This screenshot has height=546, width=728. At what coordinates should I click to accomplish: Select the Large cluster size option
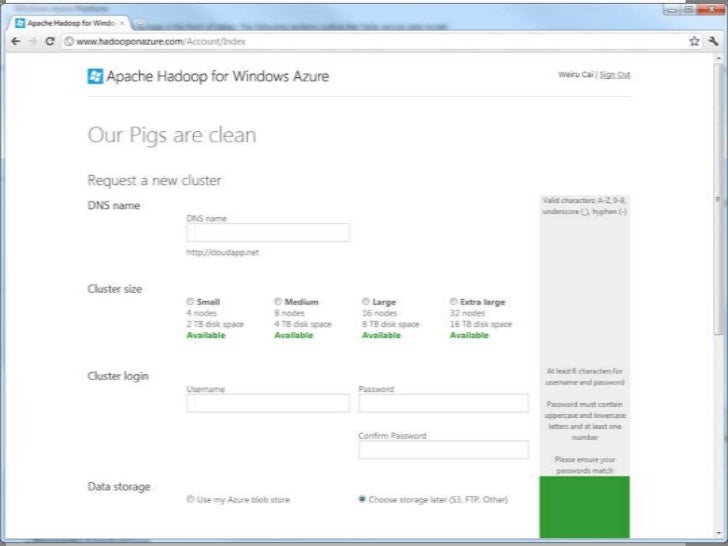click(365, 302)
